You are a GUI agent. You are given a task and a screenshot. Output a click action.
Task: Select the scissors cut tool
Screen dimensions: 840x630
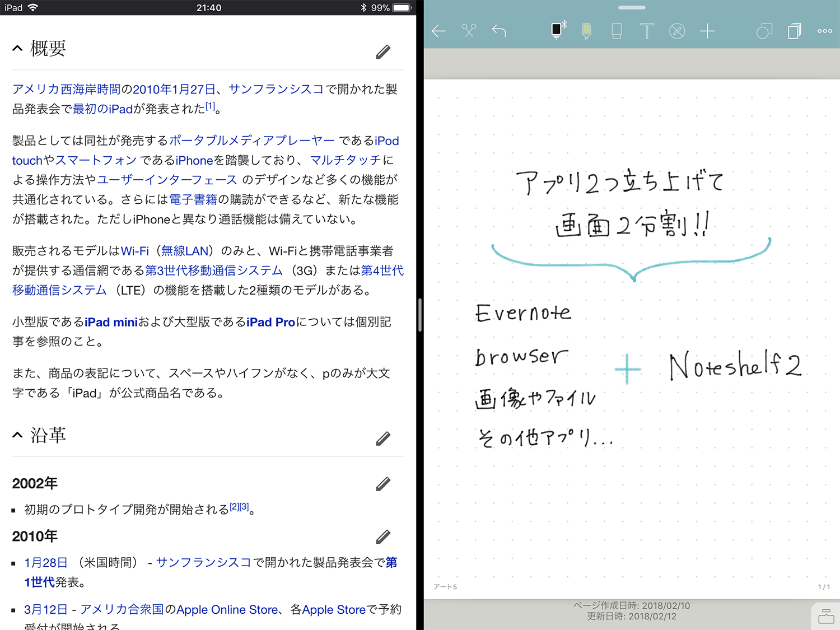point(469,31)
